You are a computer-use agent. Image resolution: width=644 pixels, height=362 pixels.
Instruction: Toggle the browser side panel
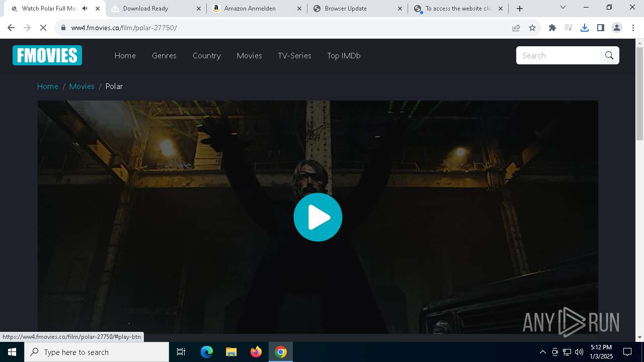tap(601, 28)
